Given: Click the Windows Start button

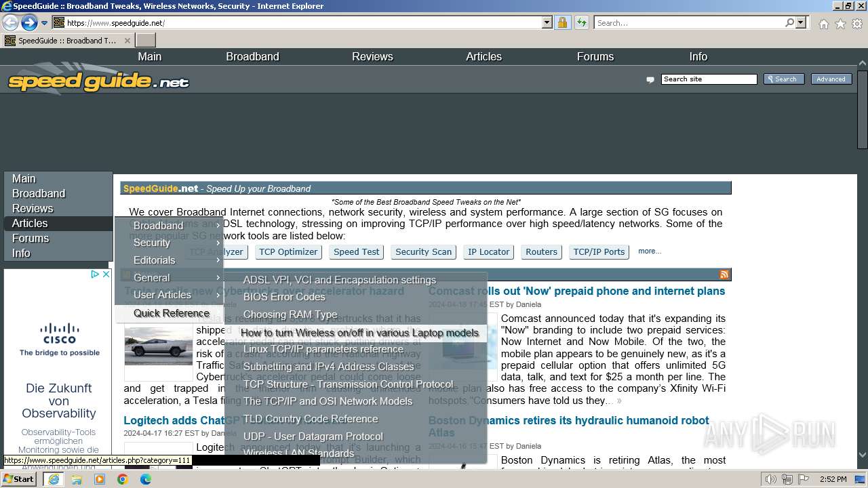Looking at the screenshot, I should point(18,479).
